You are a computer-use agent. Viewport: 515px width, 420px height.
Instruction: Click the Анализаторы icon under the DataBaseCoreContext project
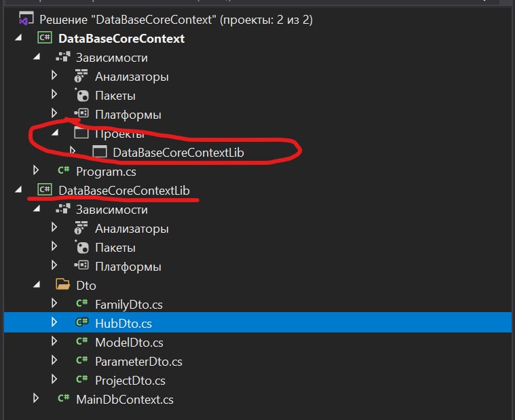[81, 76]
